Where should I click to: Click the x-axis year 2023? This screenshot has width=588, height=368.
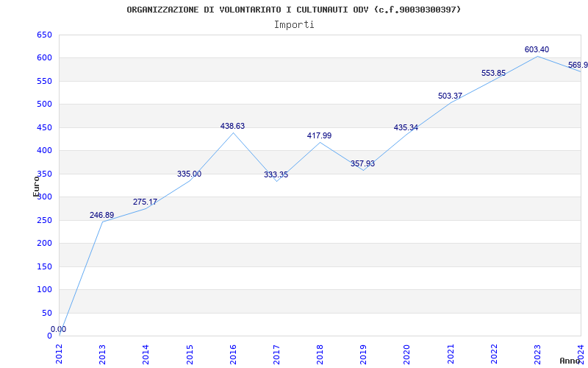(x=537, y=354)
